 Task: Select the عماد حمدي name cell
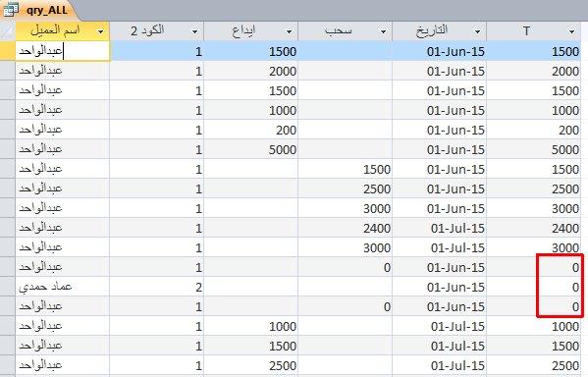pyautogui.click(x=63, y=287)
